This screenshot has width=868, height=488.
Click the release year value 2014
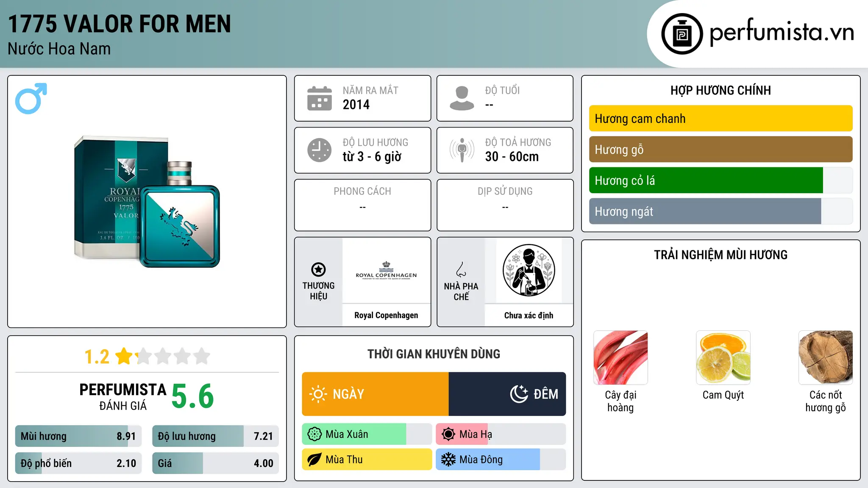point(356,105)
